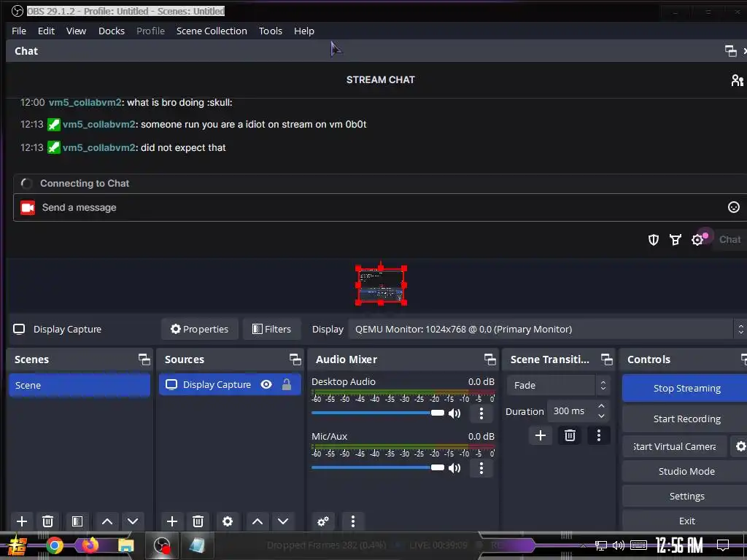Viewport: 747px width, 560px height.
Task: Open the View menu
Action: 76,31
